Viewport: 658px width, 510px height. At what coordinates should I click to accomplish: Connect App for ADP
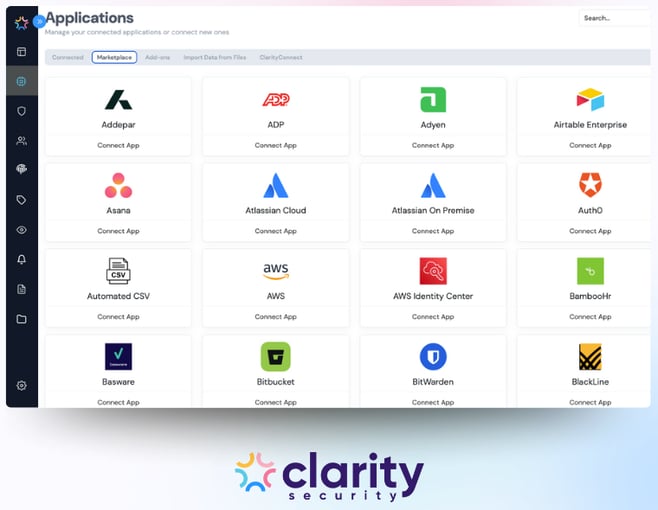point(276,145)
